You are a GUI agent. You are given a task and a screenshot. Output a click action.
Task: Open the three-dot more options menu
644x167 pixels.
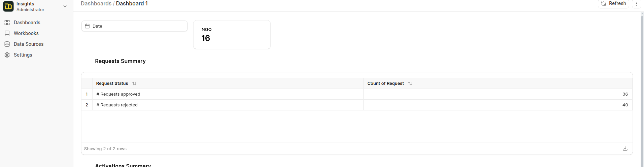(x=637, y=4)
